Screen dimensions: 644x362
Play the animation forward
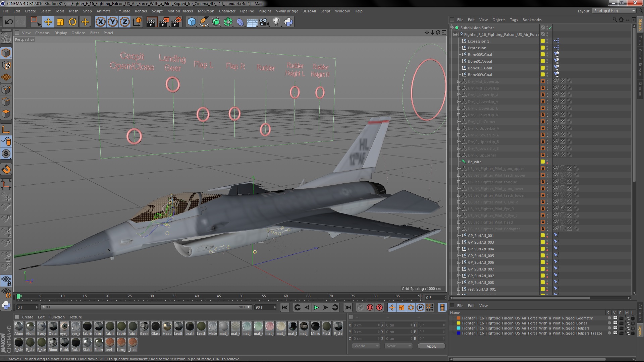(316, 307)
